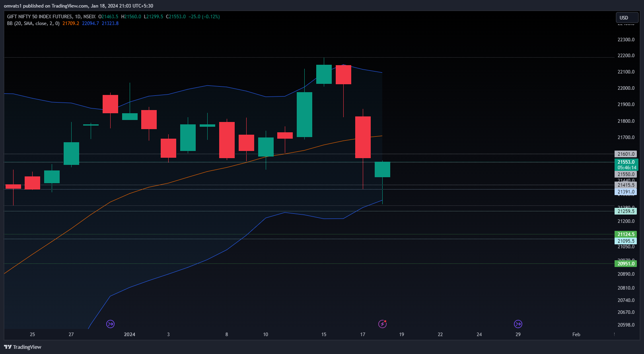The width and height of the screenshot is (644, 354).
Task: Click the 22200.0 price axis value
Action: click(x=626, y=56)
